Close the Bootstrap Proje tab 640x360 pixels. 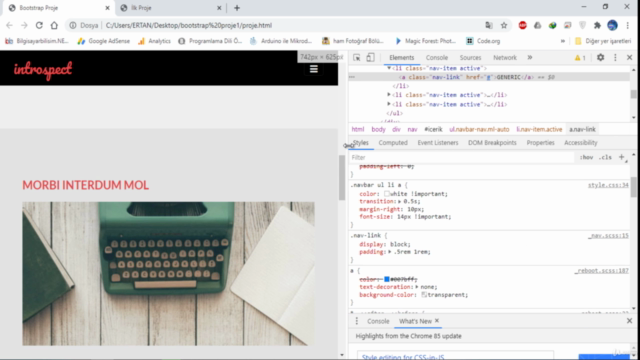coord(107,8)
